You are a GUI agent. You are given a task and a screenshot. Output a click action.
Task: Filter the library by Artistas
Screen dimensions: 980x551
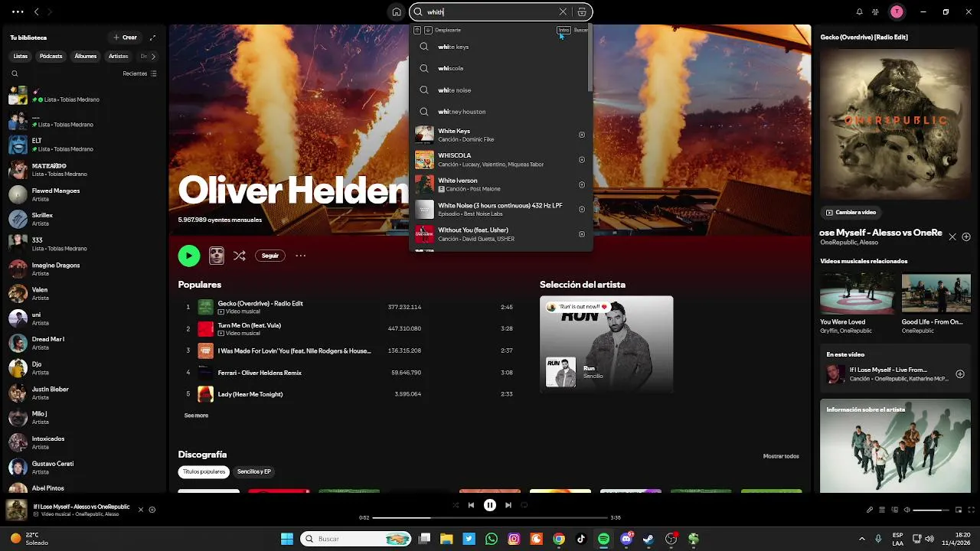pyautogui.click(x=118, y=56)
